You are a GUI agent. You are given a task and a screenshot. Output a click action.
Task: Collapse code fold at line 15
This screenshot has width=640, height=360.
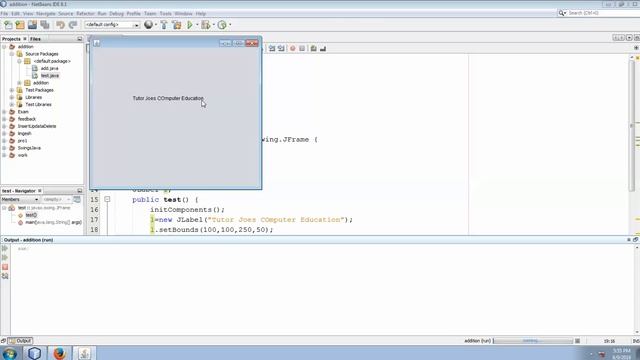[107, 200]
